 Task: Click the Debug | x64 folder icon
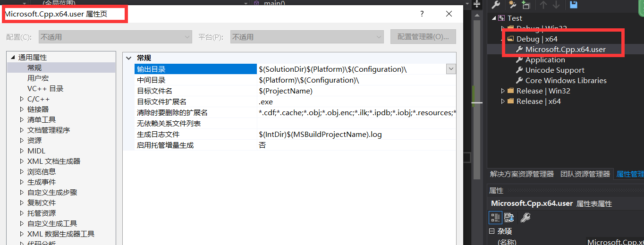(510, 39)
